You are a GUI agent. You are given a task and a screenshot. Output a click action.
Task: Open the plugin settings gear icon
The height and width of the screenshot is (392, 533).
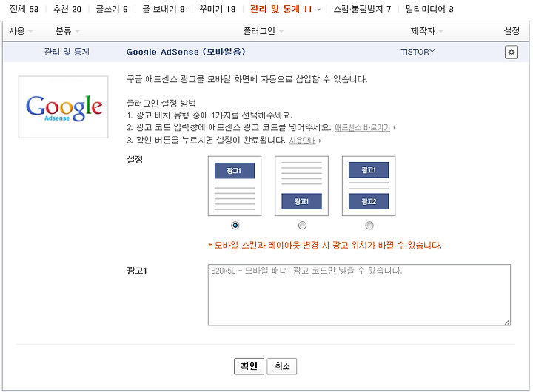pos(511,53)
